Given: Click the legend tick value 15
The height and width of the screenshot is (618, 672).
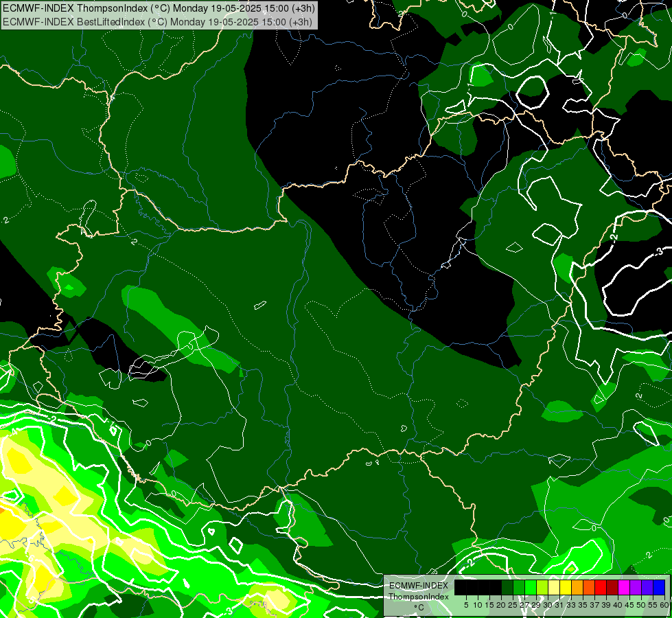Looking at the screenshot, I should tap(489, 605).
